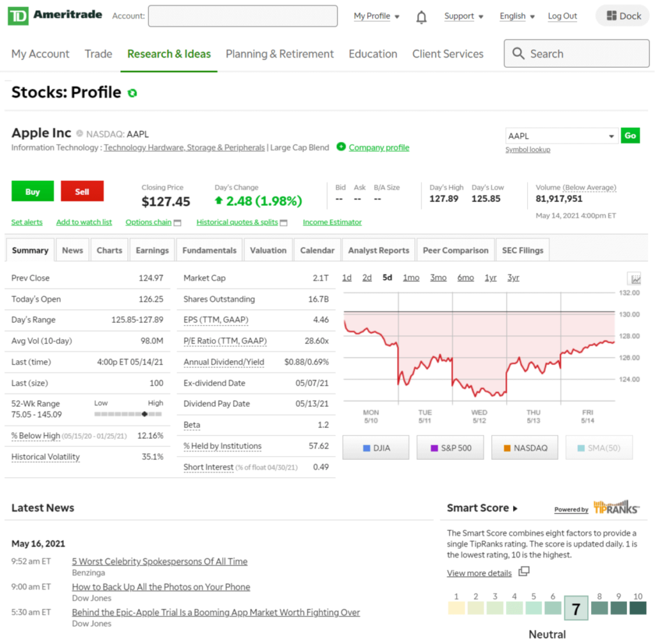Click the Set alerts link
Viewport: 655px width, 644px height.
pyautogui.click(x=27, y=222)
